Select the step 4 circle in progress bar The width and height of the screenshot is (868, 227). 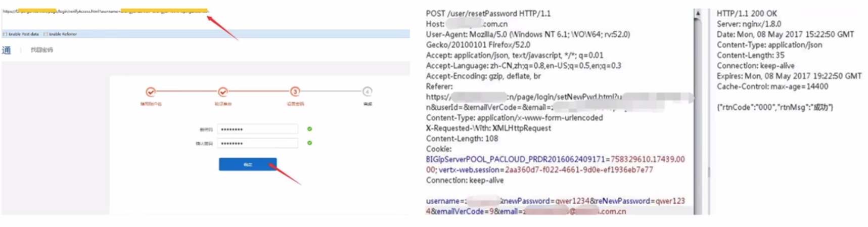(368, 92)
